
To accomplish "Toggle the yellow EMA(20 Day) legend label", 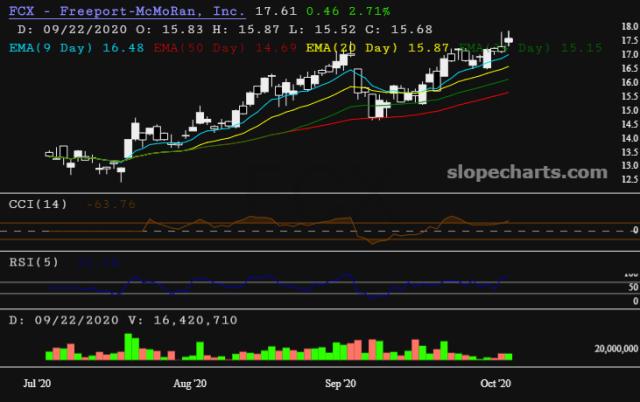I will click(x=351, y=47).
